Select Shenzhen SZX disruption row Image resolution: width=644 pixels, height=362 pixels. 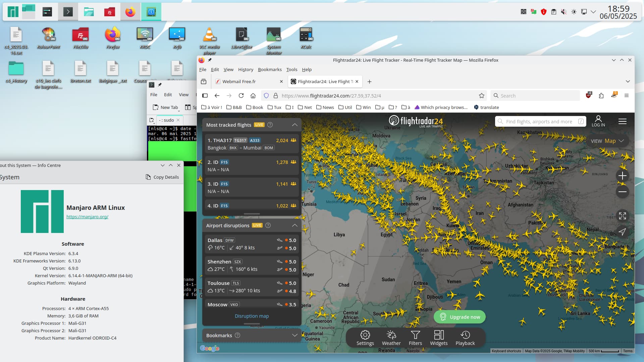tap(252, 265)
